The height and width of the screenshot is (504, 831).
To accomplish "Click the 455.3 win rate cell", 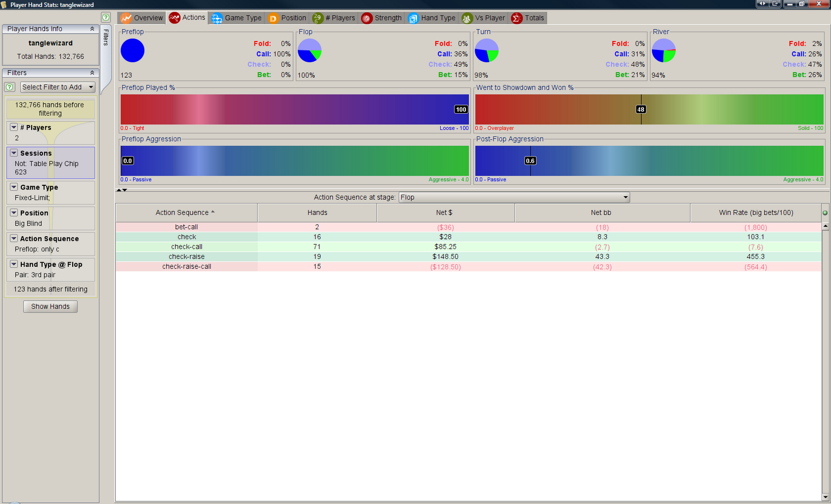I will coord(756,257).
